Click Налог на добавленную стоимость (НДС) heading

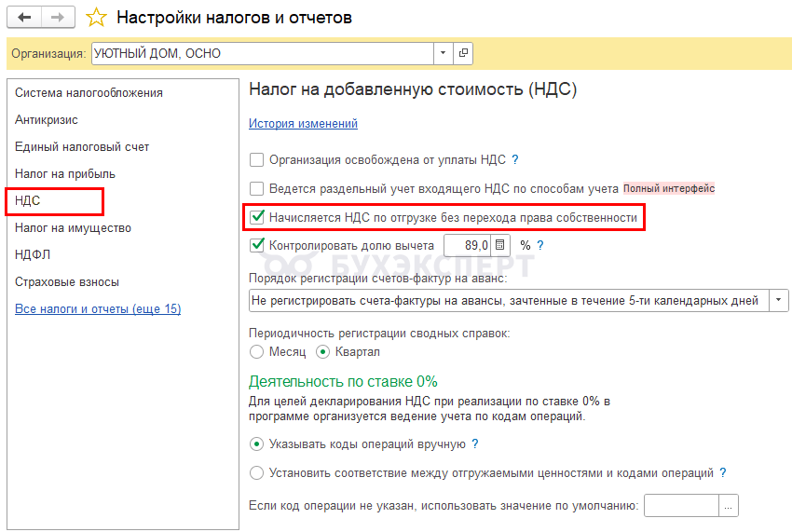tap(413, 89)
